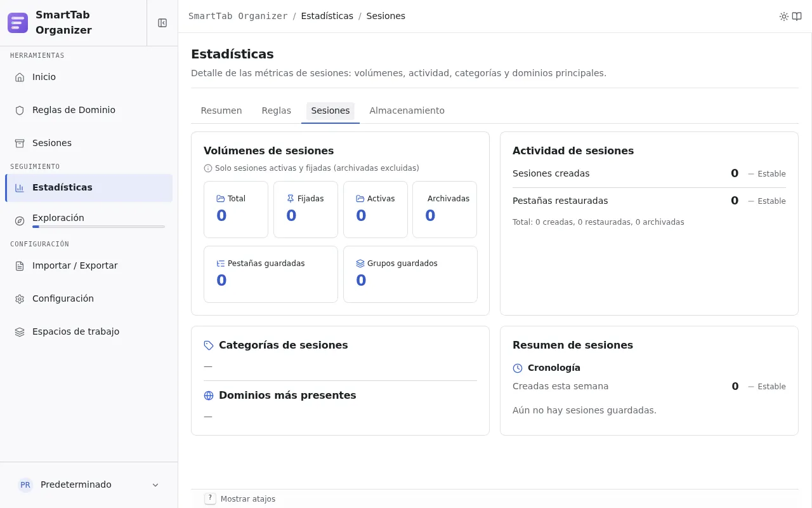Click the question mark shortcut key icon

[x=210, y=498]
